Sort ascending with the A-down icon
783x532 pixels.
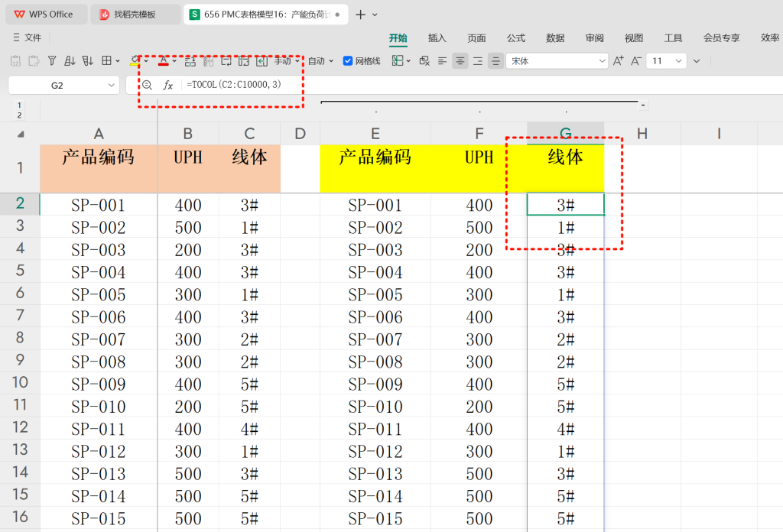[x=70, y=61]
